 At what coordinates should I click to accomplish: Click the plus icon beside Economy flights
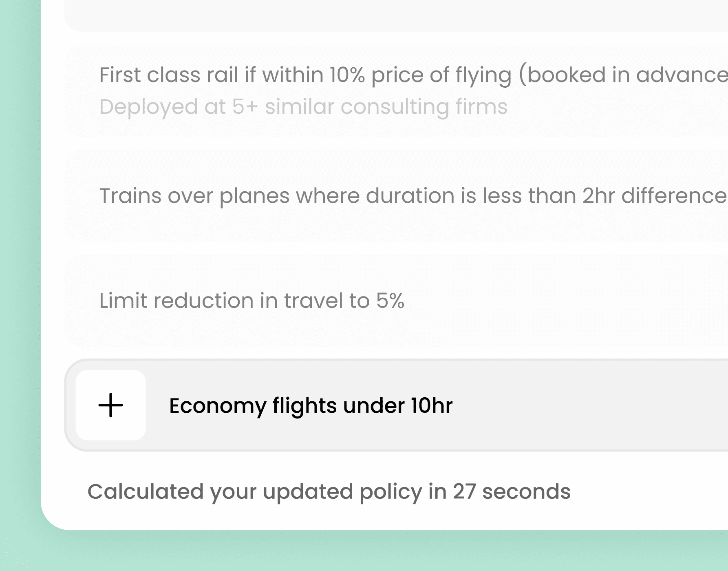click(x=110, y=405)
